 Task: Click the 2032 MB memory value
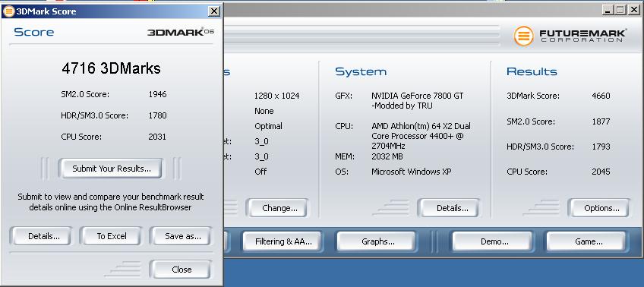387,156
